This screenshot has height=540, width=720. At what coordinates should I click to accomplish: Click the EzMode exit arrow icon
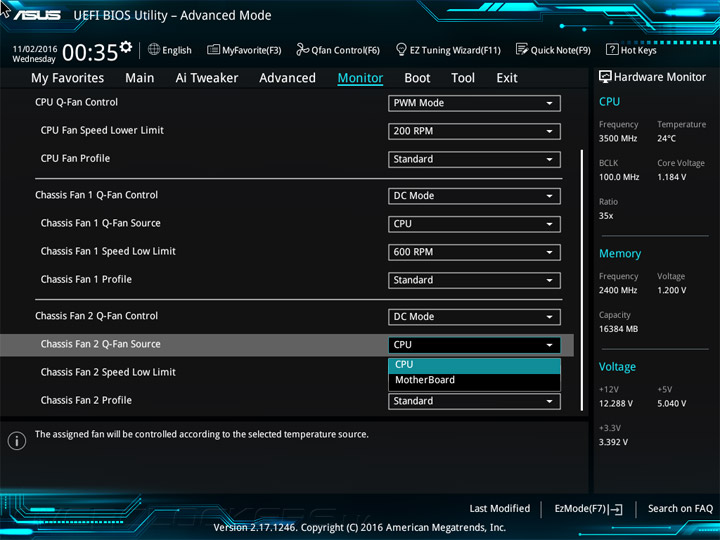(616, 509)
